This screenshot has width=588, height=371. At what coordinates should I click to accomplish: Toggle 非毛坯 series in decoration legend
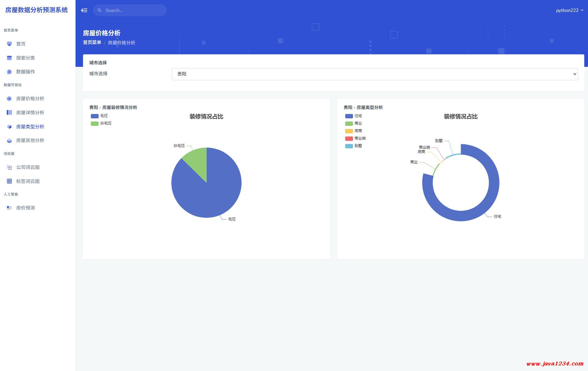[101, 123]
